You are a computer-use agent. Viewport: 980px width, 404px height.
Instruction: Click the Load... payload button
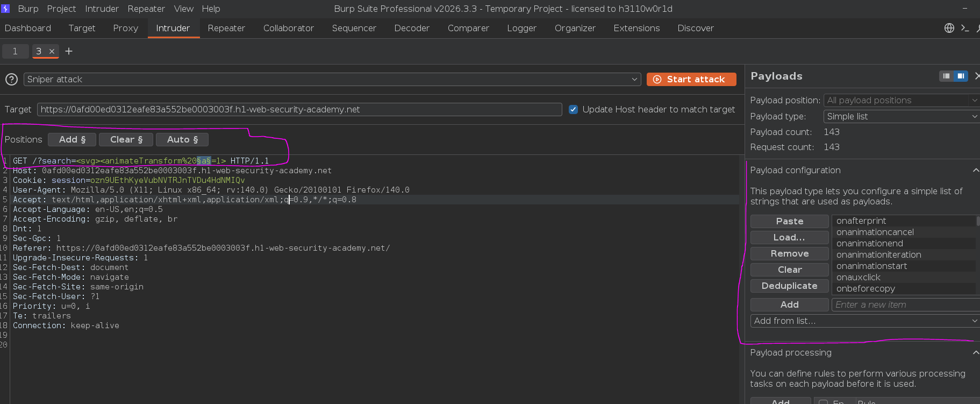click(x=789, y=237)
